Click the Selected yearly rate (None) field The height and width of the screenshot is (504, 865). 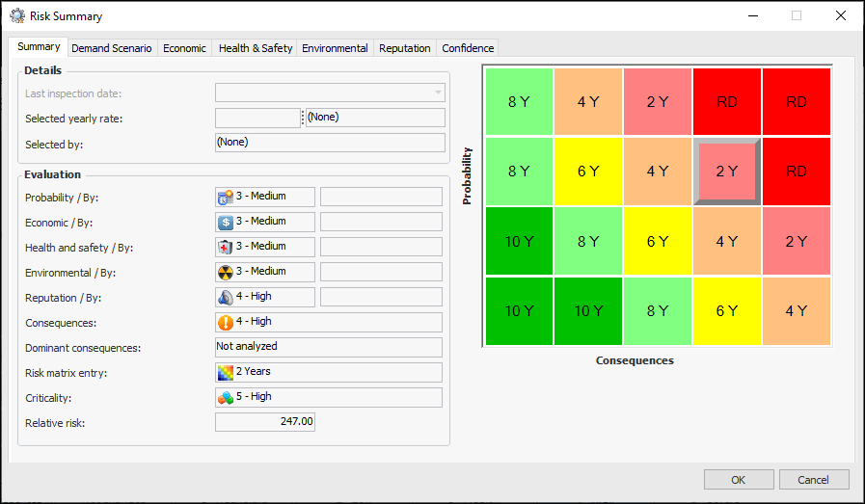(375, 118)
